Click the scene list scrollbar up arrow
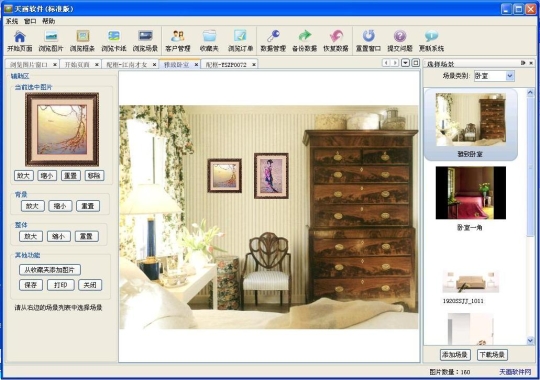540x380 pixels. pyautogui.click(x=530, y=92)
